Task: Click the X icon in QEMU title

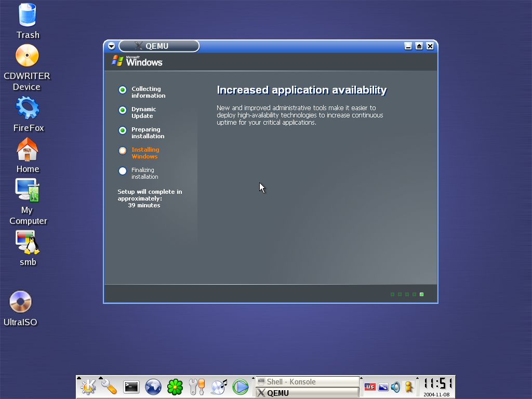Action: pyautogui.click(x=138, y=46)
